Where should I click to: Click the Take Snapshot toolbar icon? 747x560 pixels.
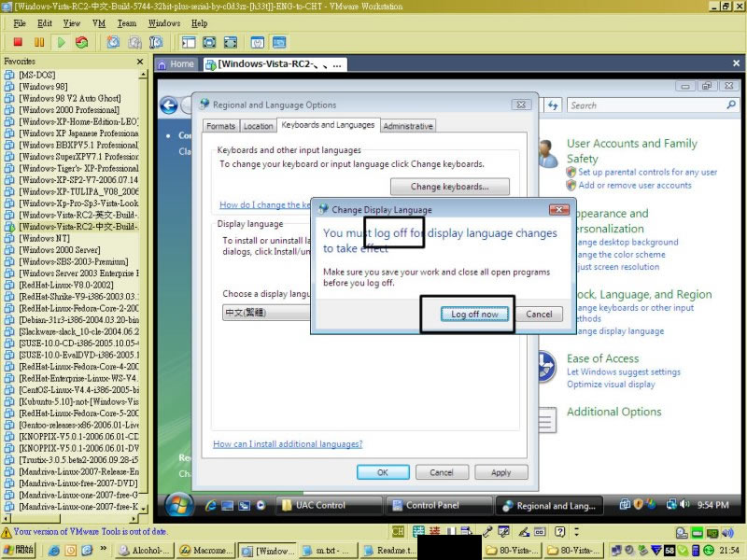click(113, 42)
